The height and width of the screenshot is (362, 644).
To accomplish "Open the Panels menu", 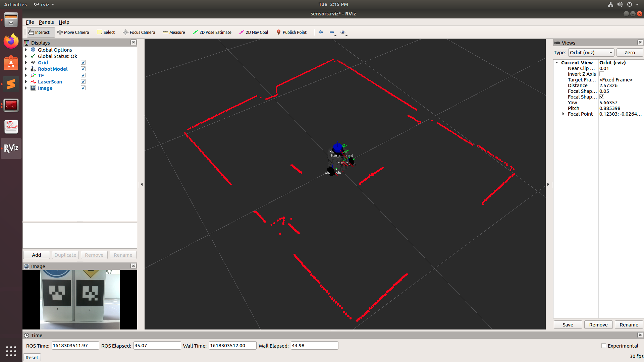I will tap(46, 22).
